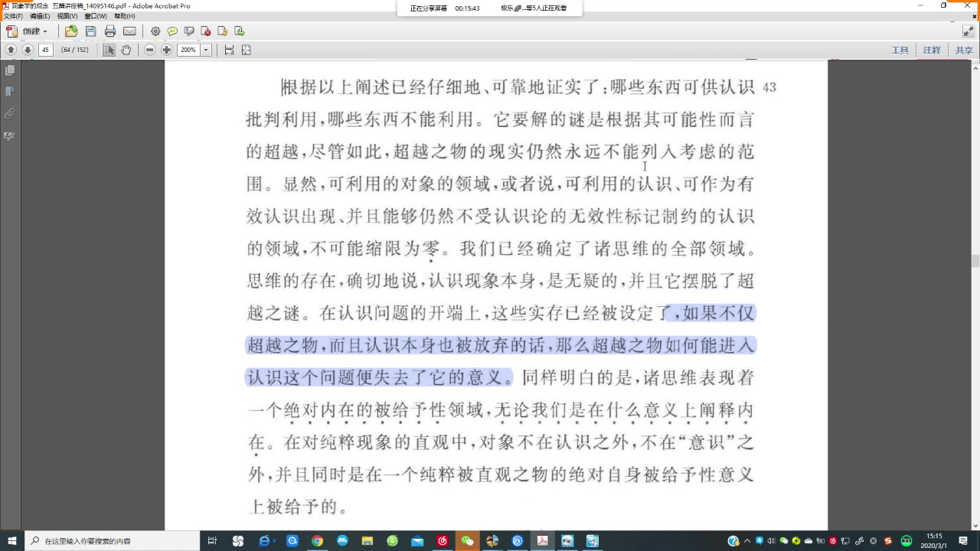Click the zoom level field showing 200%

click(188, 50)
